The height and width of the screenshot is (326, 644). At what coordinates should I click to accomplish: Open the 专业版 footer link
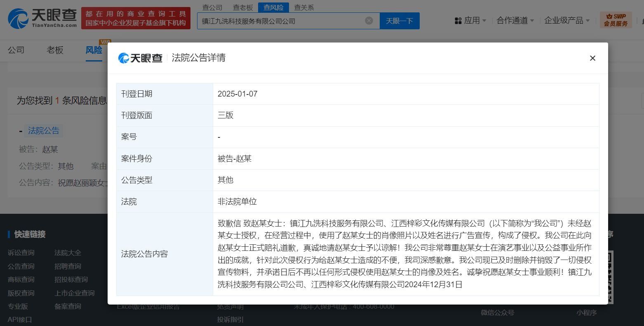[18, 306]
